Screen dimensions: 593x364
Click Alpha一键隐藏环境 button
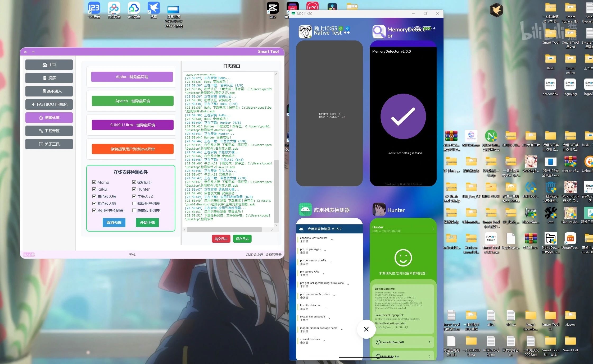[x=132, y=77]
